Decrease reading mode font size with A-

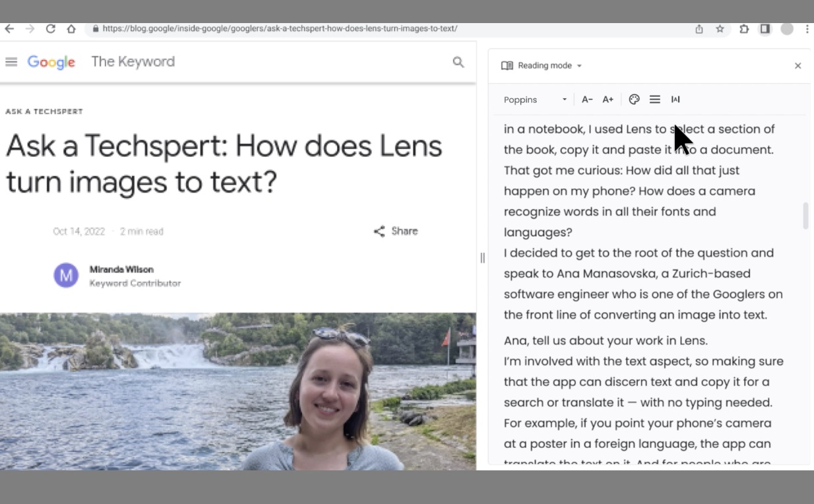tap(587, 100)
